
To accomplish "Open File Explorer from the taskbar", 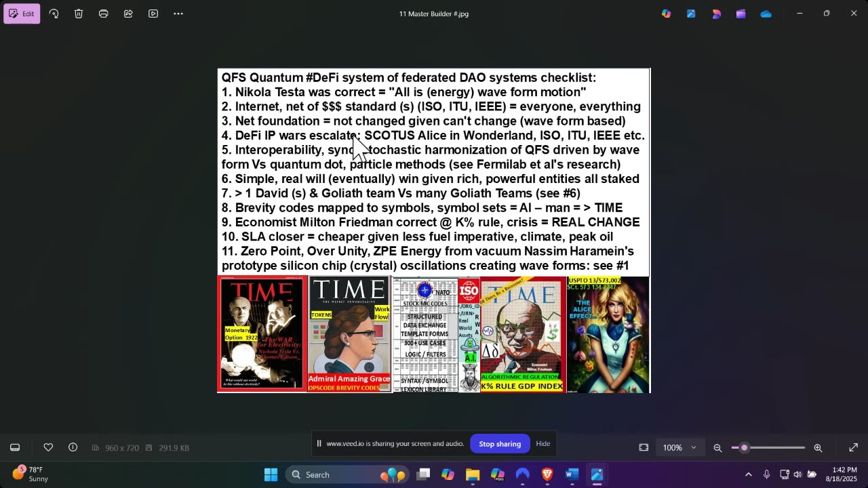I will [473, 474].
